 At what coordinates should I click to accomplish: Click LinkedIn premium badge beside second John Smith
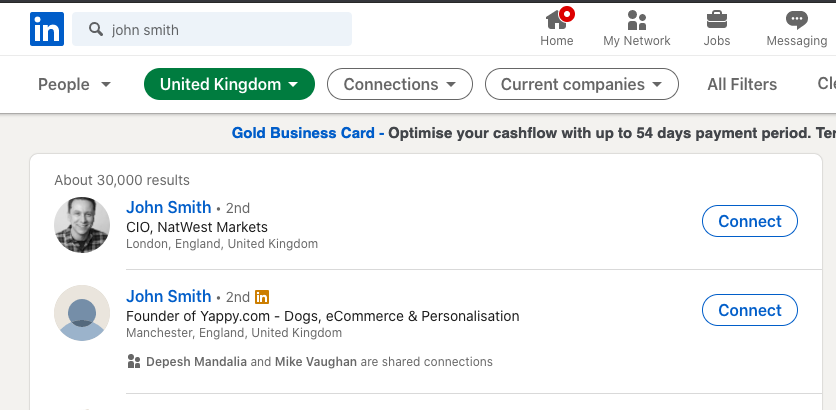coord(263,297)
